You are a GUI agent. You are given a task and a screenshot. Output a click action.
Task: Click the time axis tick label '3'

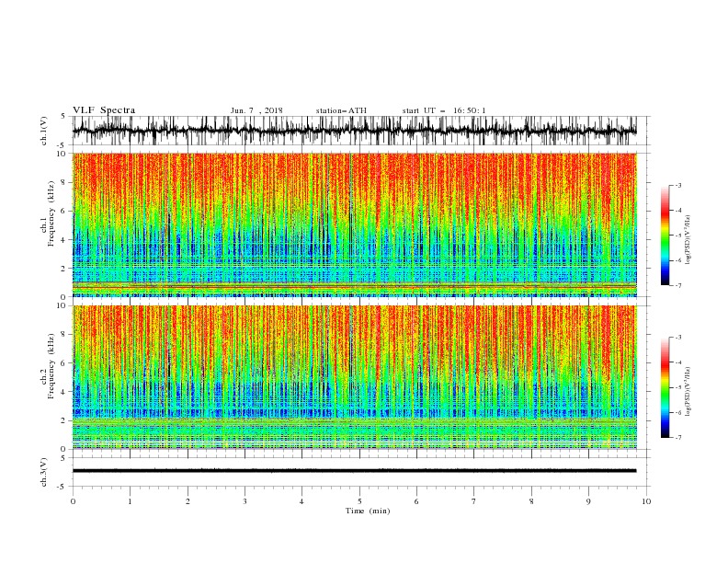tap(245, 501)
